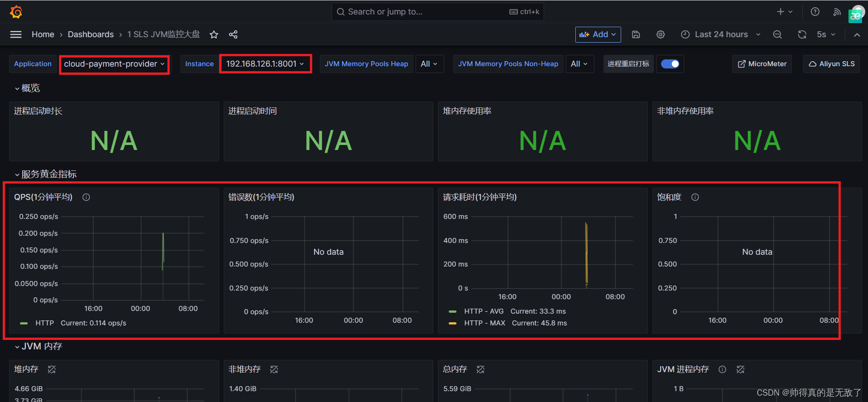Zoom out the time range
Screen dimensions: 868x402
click(x=777, y=34)
